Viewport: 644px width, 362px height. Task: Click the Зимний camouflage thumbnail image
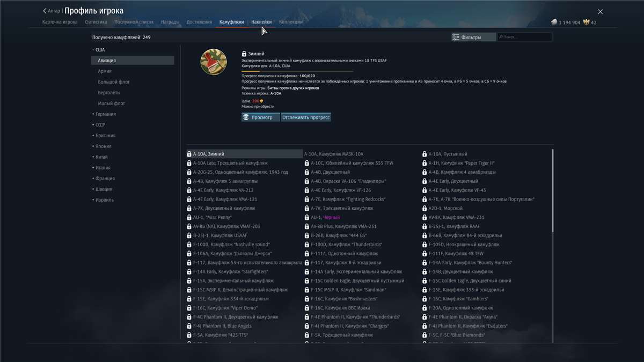coord(214,62)
